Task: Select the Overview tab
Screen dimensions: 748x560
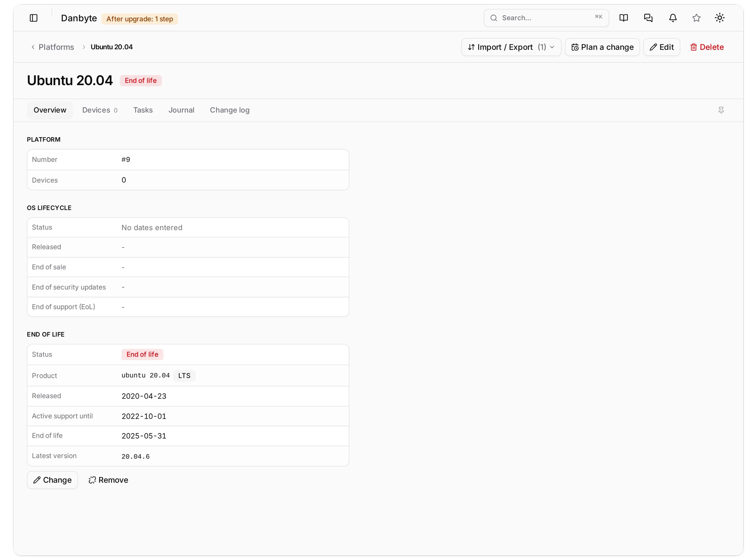Action: click(50, 110)
